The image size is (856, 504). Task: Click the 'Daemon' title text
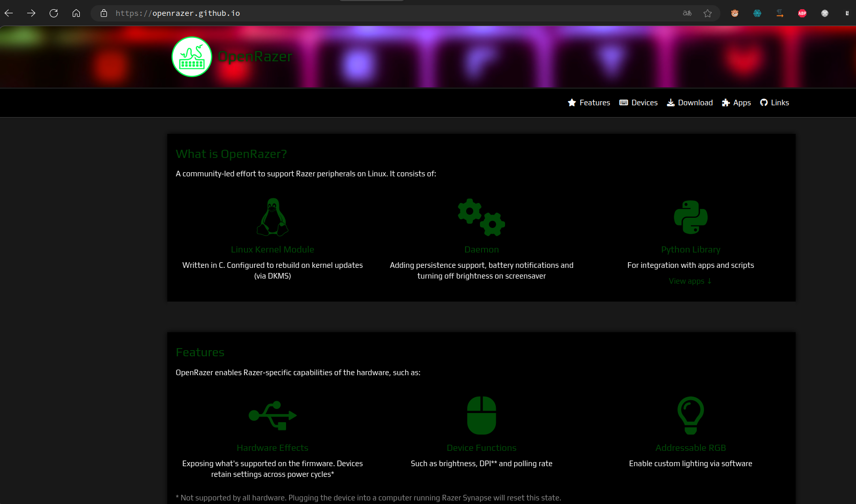481,249
